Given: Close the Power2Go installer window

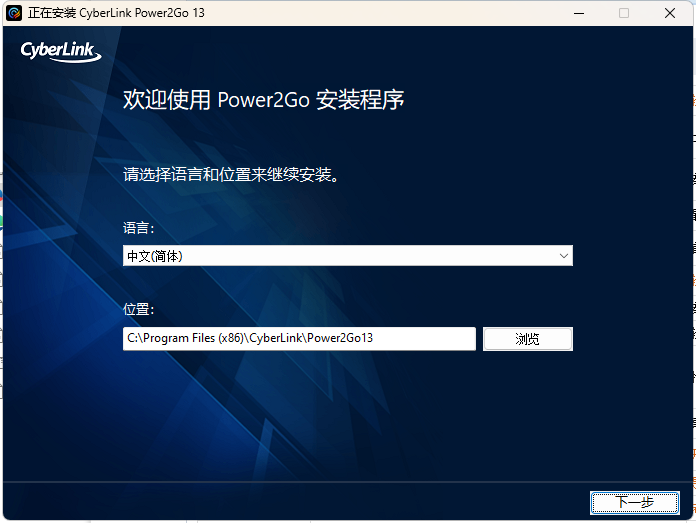Looking at the screenshot, I should (670, 13).
